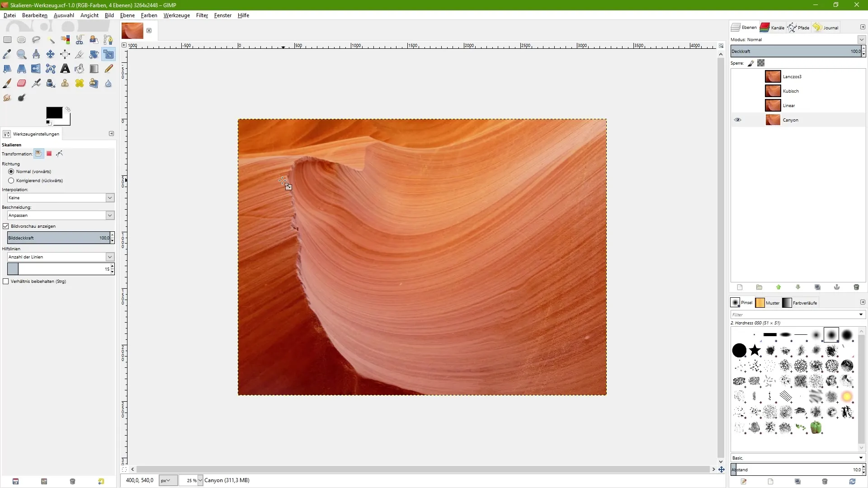Select the Shear tool
868x488 pixels.
click(x=7, y=69)
